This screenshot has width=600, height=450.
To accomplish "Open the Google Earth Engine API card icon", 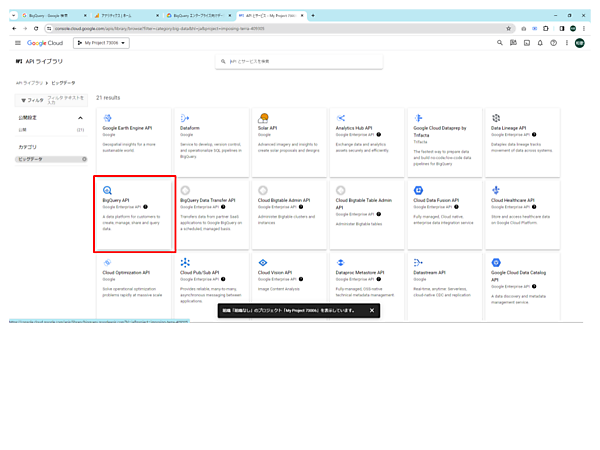I will tap(108, 118).
